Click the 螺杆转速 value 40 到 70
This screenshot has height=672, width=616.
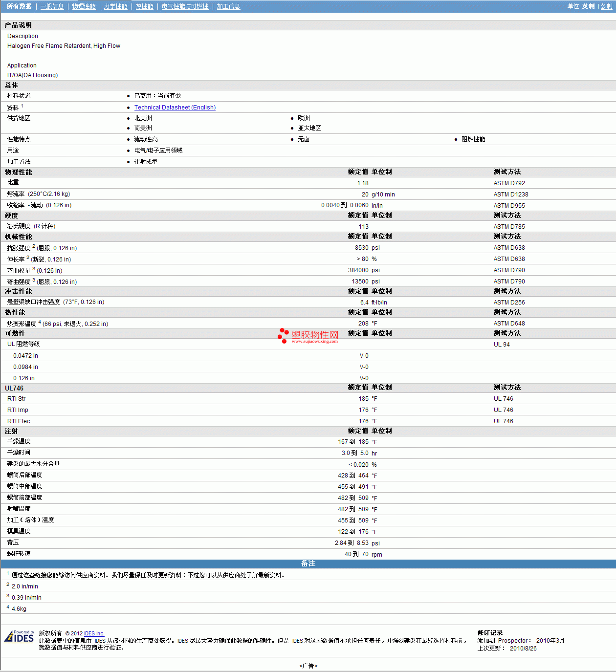click(x=357, y=554)
